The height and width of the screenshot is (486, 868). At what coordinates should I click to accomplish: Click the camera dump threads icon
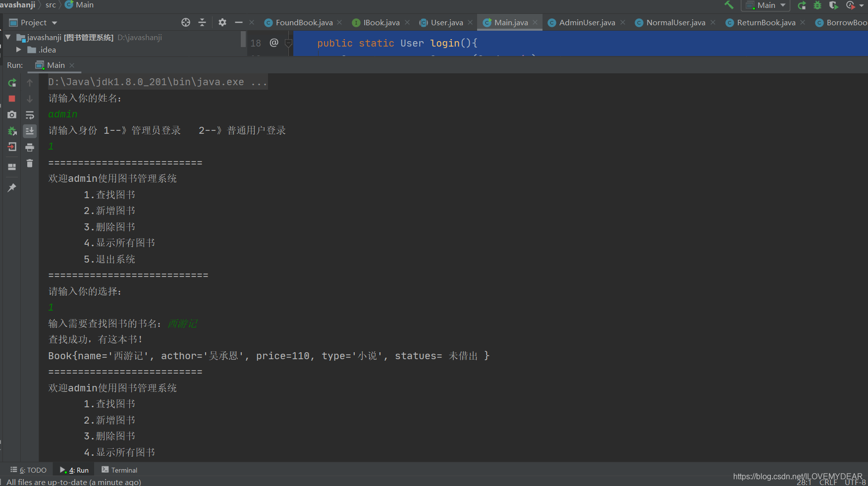pos(12,115)
